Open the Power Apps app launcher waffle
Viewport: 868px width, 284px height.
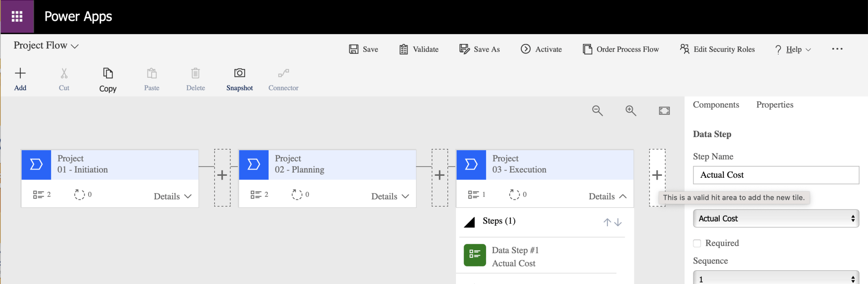[x=17, y=17]
